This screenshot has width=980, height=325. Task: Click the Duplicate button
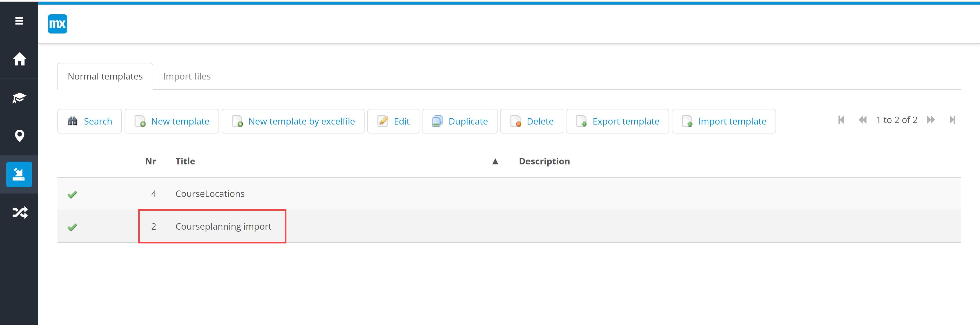pos(459,121)
